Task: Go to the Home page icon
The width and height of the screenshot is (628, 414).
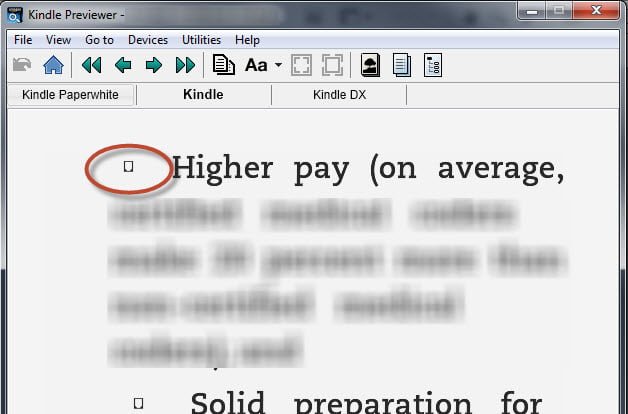Action: tap(53, 65)
